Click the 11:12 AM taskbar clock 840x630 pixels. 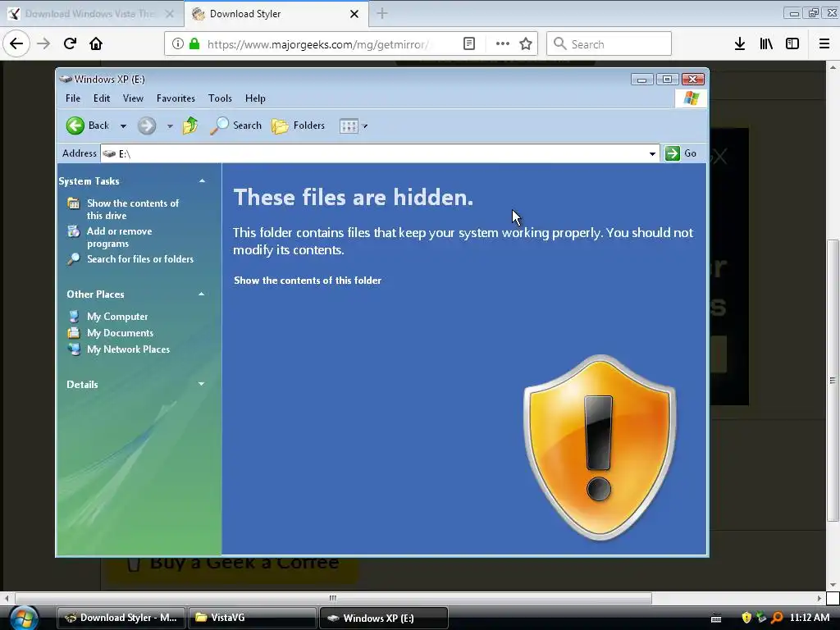coord(810,618)
